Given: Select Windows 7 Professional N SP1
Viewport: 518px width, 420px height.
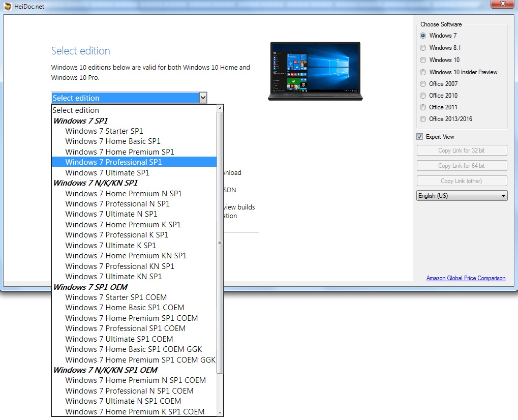Looking at the screenshot, I should 134,203.
